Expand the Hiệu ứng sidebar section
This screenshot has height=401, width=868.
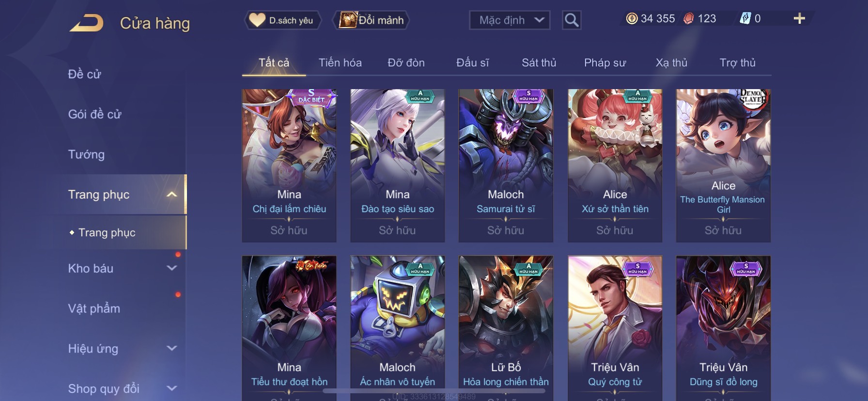pos(171,348)
